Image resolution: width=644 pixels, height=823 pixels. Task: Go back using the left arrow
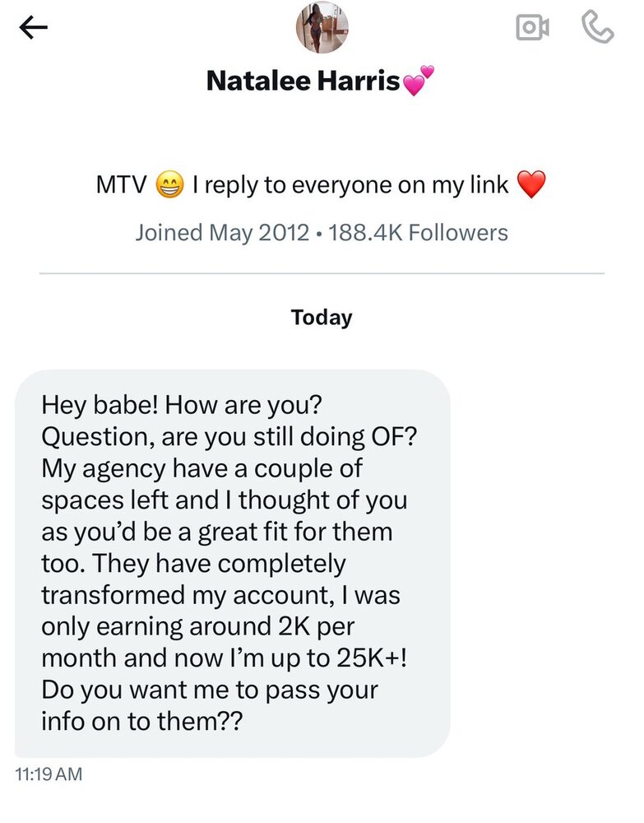pos(34,28)
